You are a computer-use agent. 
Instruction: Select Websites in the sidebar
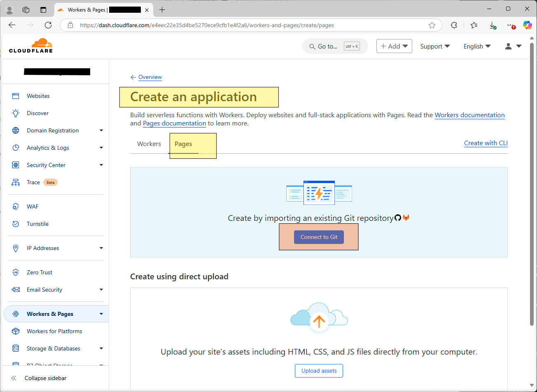click(38, 95)
